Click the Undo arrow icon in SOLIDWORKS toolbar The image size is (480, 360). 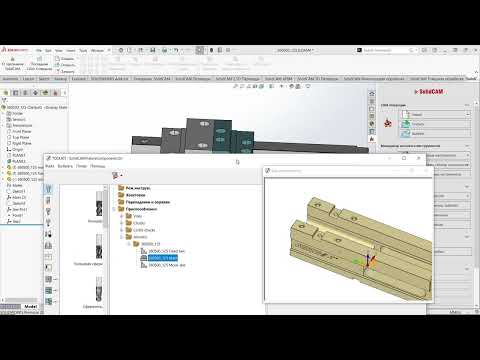[x=176, y=50]
